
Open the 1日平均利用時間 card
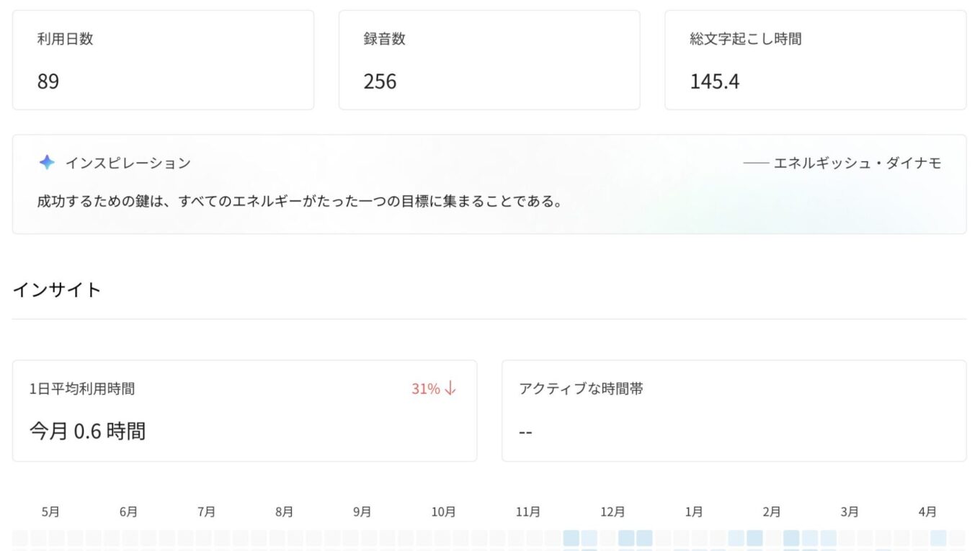pos(244,411)
